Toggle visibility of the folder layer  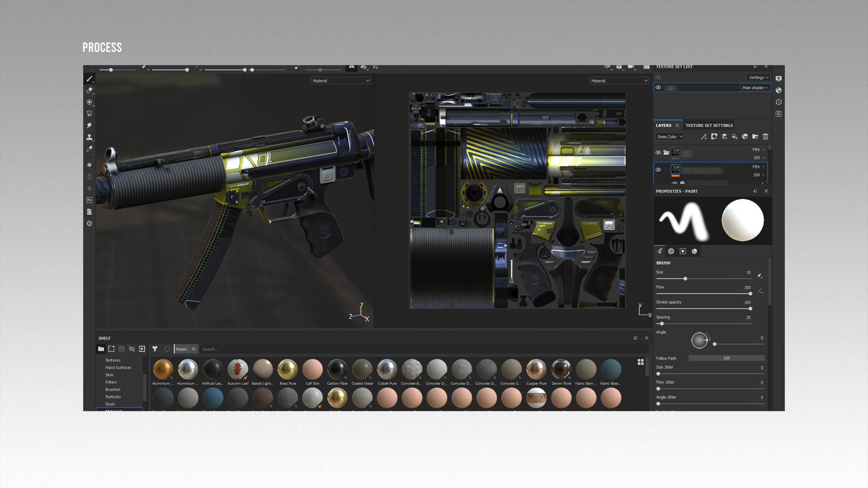coord(658,153)
